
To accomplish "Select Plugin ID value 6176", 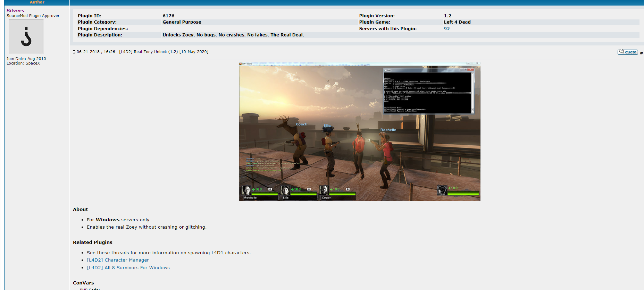I will (x=168, y=16).
